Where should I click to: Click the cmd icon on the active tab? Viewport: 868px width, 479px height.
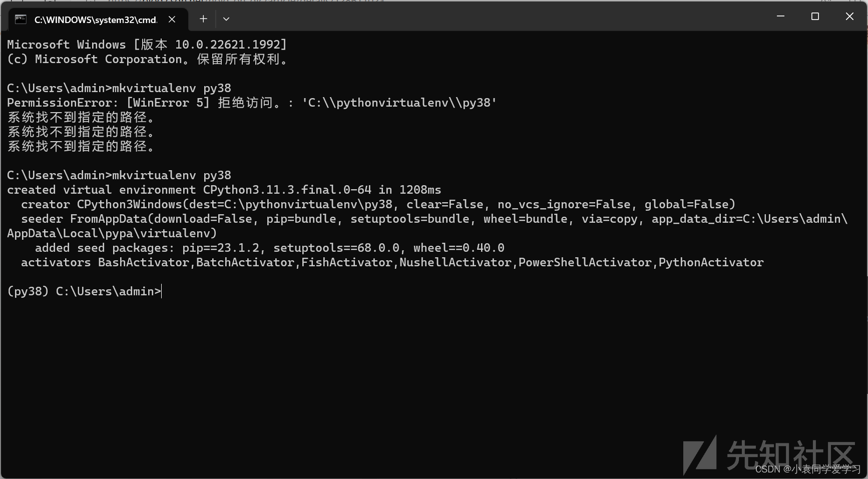20,19
